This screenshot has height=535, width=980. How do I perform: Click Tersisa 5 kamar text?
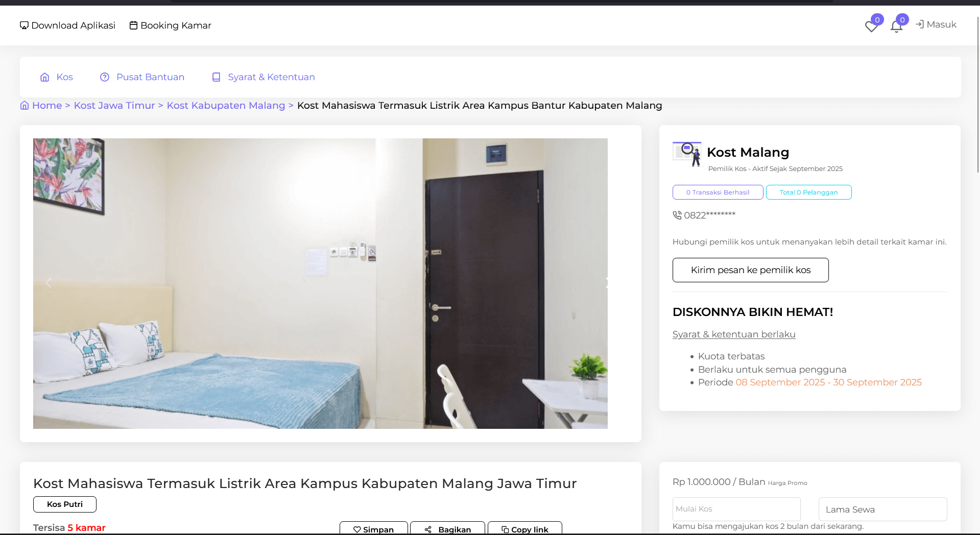(x=69, y=528)
